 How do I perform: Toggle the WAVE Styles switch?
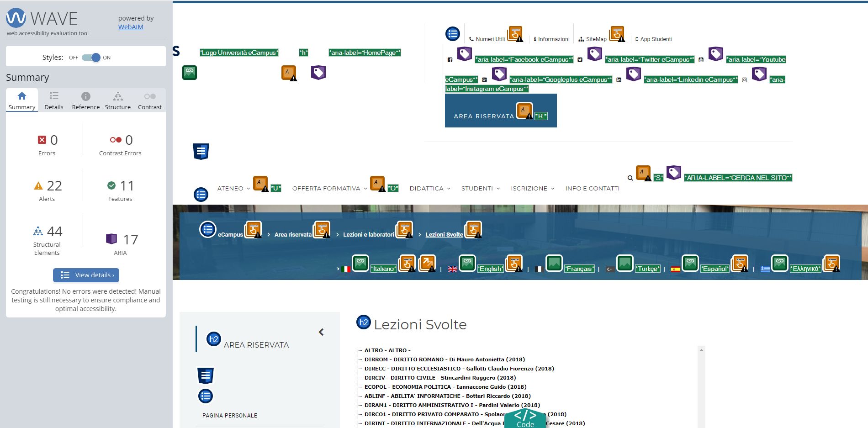pyautogui.click(x=91, y=58)
